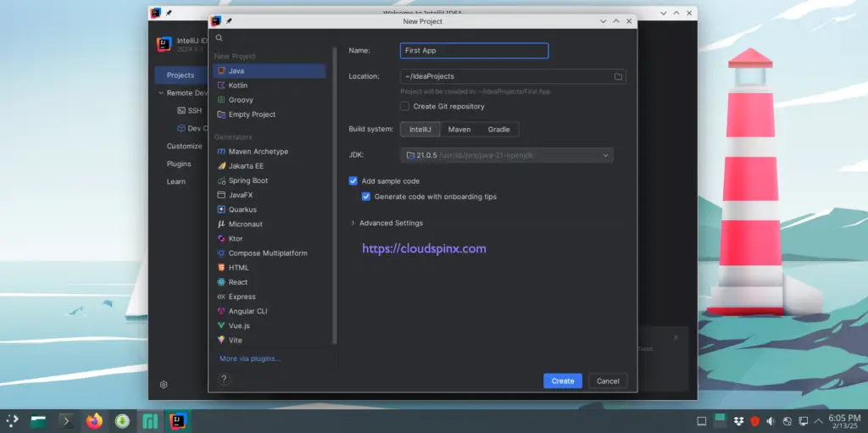Open the folder browse icon in Location field

[618, 76]
